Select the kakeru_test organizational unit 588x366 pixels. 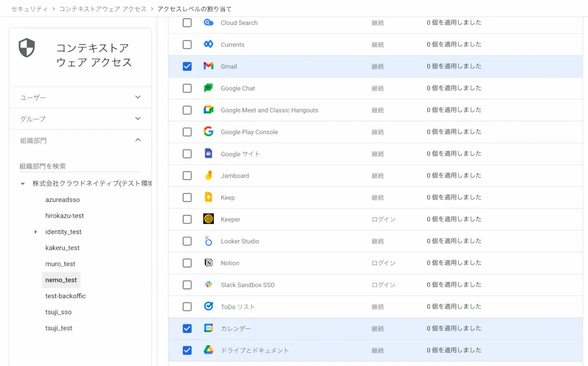coord(62,248)
